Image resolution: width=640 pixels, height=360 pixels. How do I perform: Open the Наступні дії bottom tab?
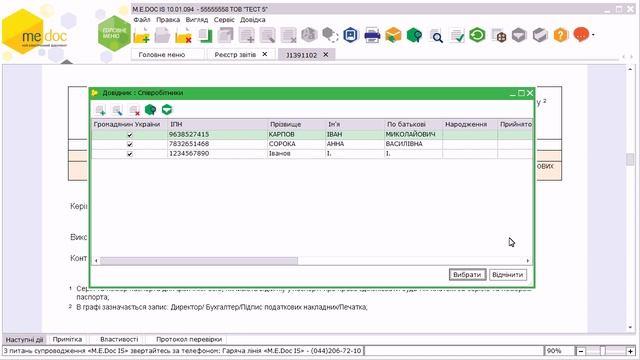pyautogui.click(x=24, y=339)
